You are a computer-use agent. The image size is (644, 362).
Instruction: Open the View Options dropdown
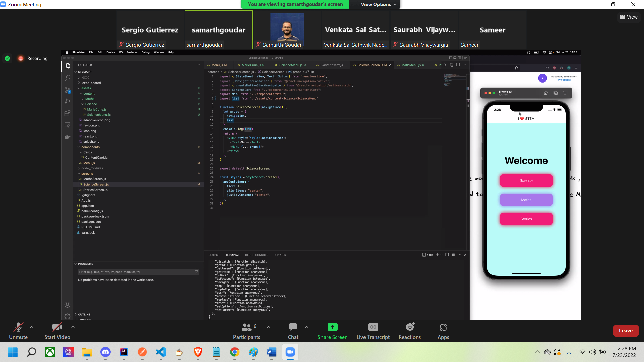coord(378,4)
